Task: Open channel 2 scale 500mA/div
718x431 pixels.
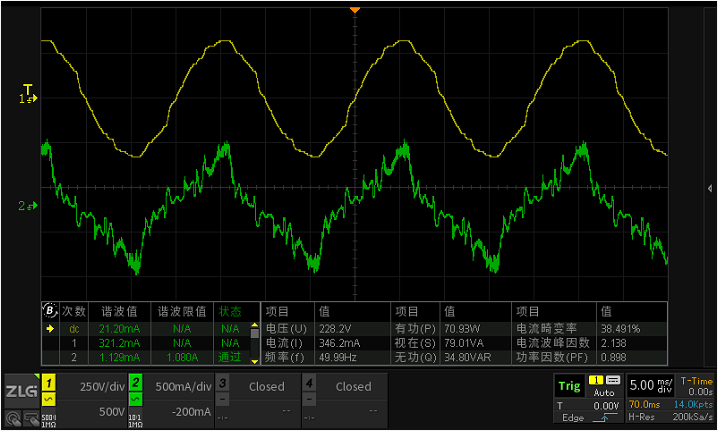Action: [x=183, y=387]
